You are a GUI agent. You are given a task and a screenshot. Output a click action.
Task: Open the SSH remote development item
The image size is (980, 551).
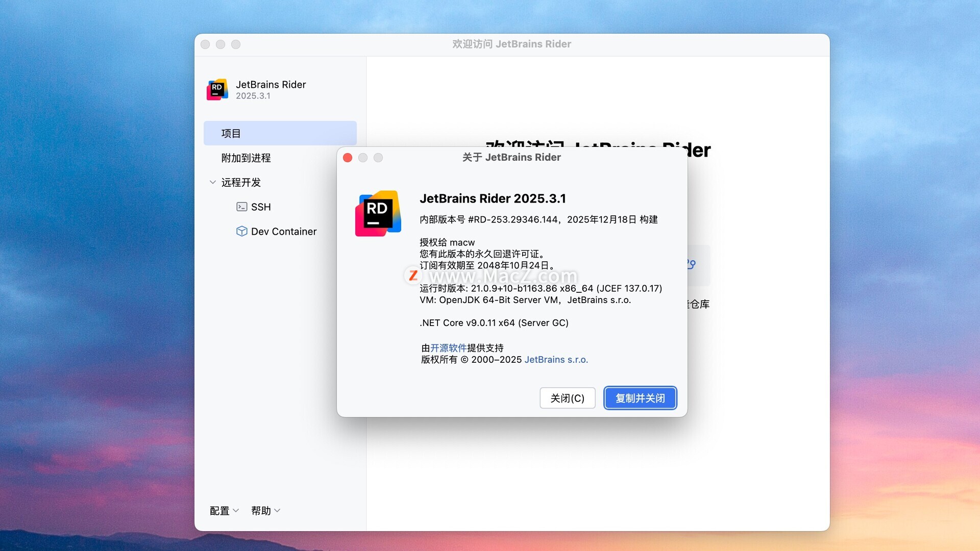(261, 207)
